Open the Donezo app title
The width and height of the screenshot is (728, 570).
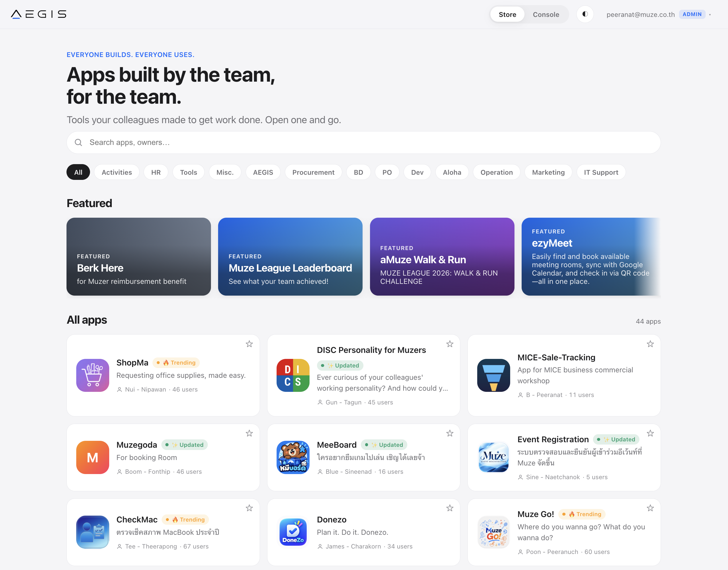coord(331,520)
